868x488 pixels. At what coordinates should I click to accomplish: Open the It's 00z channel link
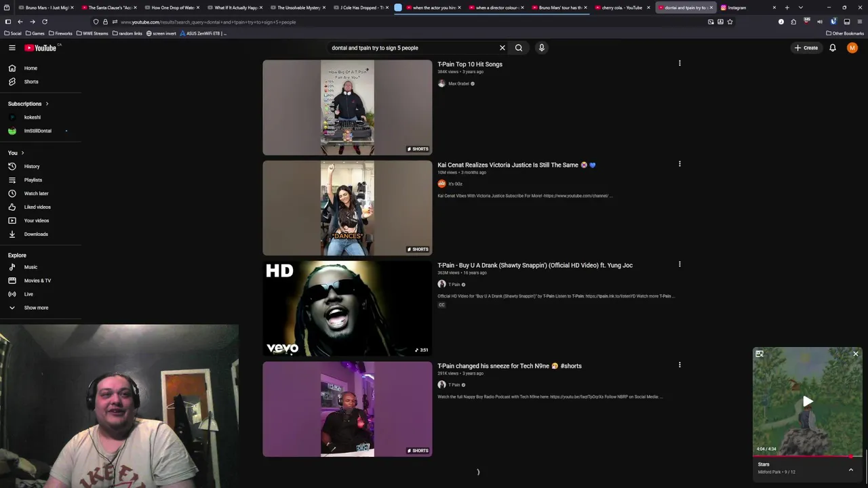(455, 184)
